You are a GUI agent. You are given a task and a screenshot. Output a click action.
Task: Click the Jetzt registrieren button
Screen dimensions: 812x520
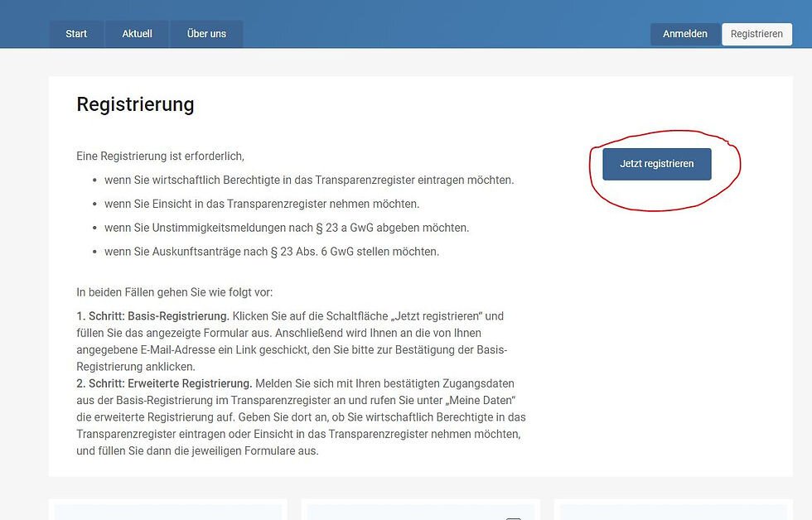pyautogui.click(x=656, y=164)
